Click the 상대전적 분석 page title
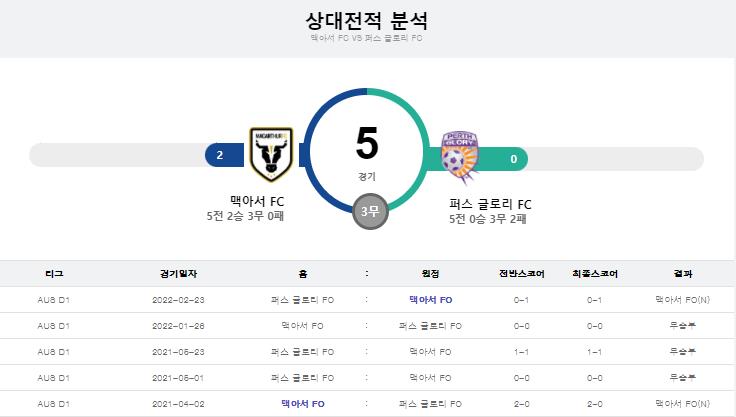Screen dimensions: 736x417 [x=367, y=20]
